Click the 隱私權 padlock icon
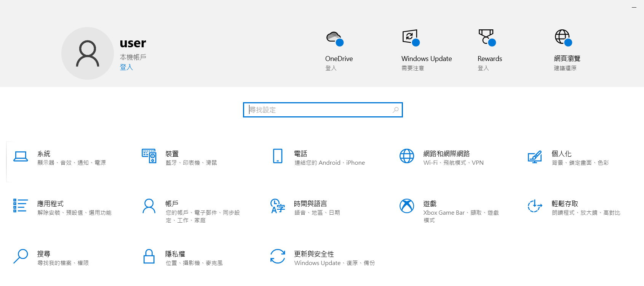The image size is (644, 286). (x=149, y=256)
